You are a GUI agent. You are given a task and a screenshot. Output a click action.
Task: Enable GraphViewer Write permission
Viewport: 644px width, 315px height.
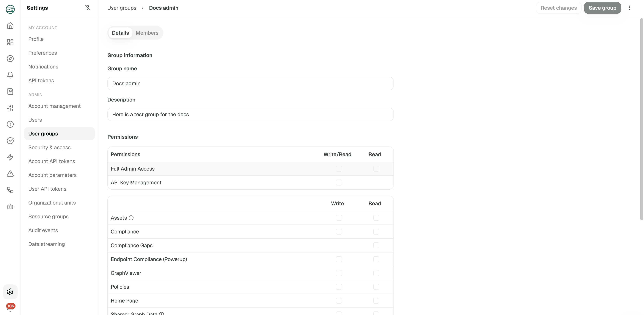point(339,273)
